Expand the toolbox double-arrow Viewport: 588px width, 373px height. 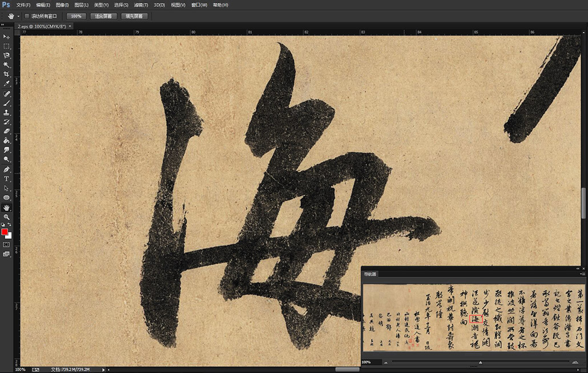click(3, 25)
